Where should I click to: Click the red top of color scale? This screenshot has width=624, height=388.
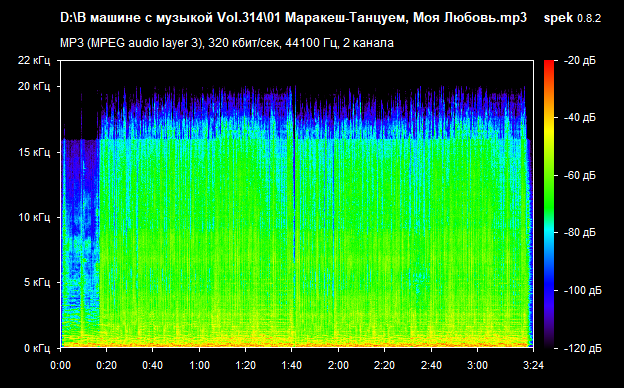[549, 64]
